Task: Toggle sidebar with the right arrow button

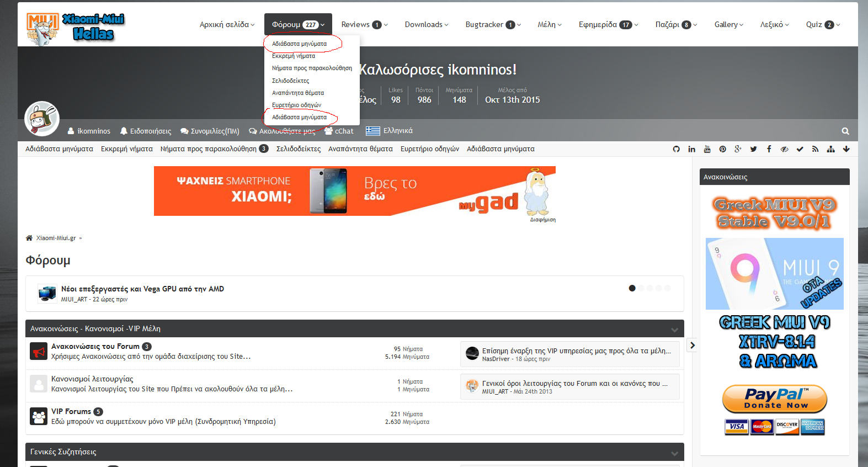Action: (x=692, y=346)
